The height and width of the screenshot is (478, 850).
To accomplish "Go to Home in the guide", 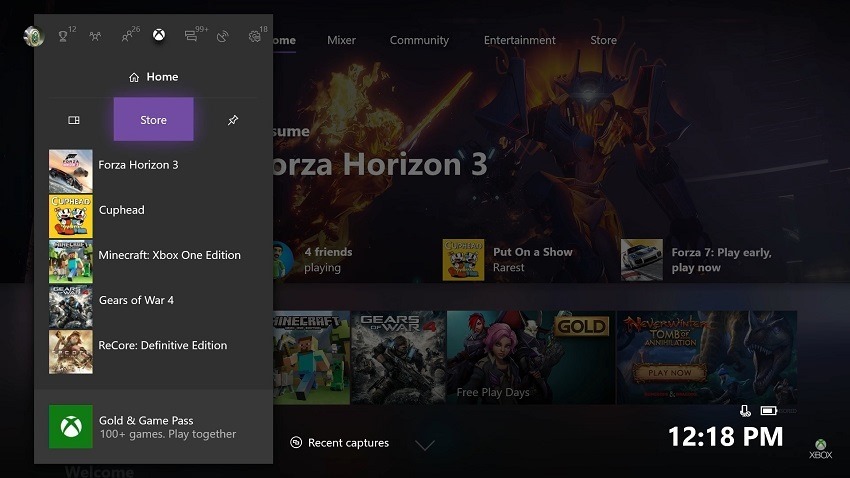I will coord(153,77).
